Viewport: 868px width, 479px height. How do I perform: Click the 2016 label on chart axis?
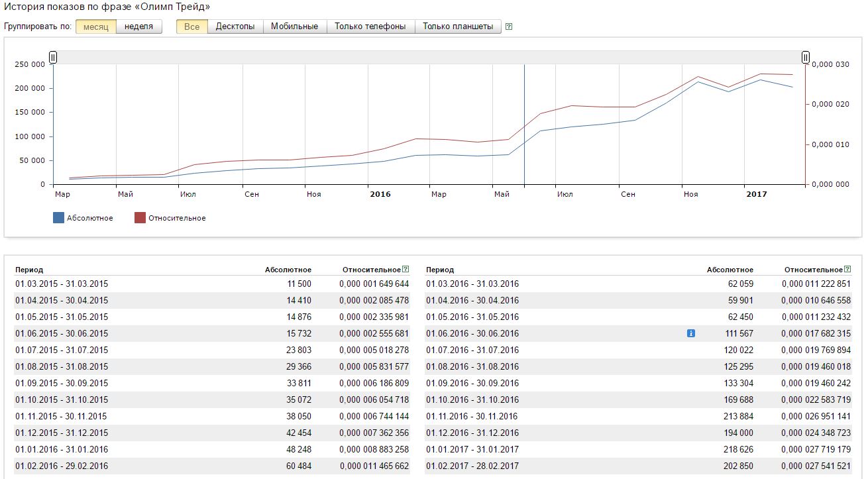[380, 194]
